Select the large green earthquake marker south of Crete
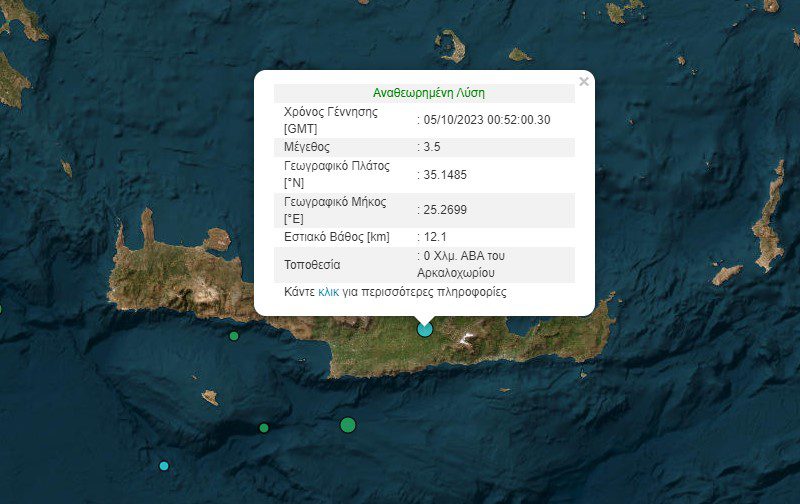 [x=348, y=425]
